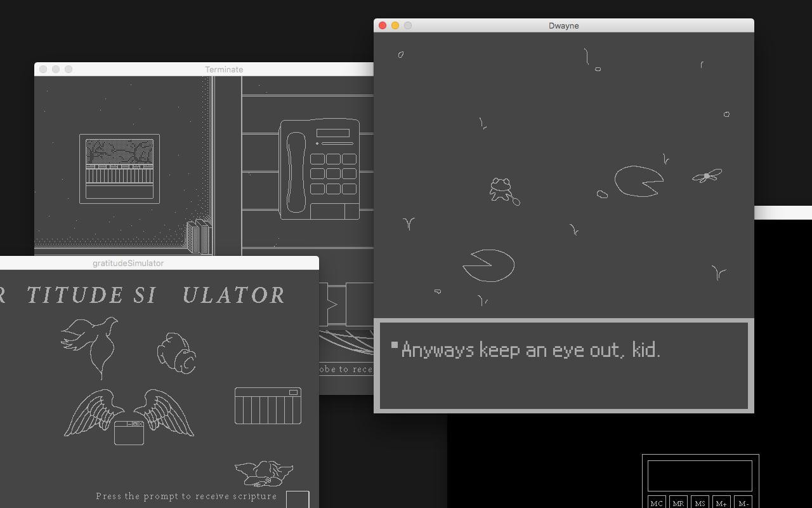Viewport: 812px width, 508px height.
Task: Click "Press the prompt to receive scripture" text
Action: [x=187, y=496]
